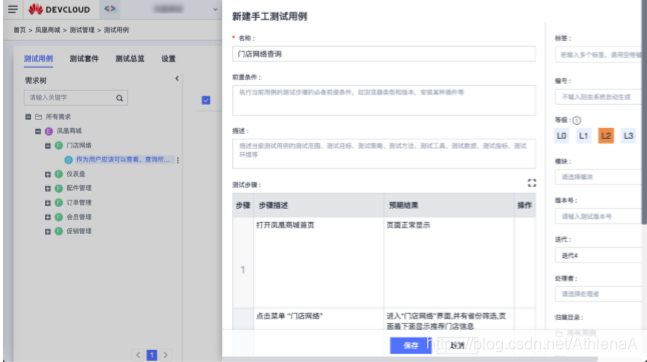Open more options dots on selected story
Image resolution: width=647 pixels, height=362 pixels.
(178, 160)
